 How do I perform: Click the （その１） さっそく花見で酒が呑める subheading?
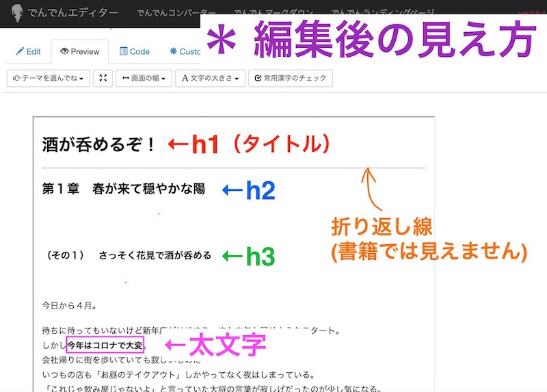pos(128,255)
